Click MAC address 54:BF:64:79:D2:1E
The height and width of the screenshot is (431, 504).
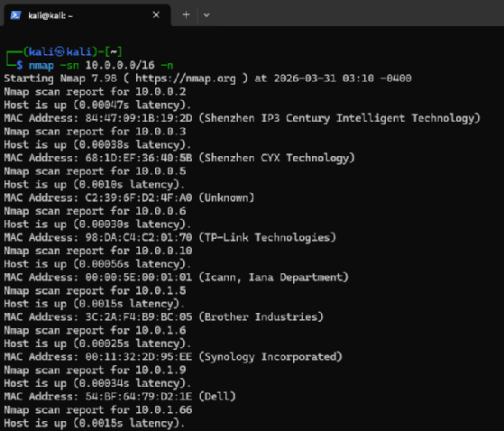click(x=139, y=397)
